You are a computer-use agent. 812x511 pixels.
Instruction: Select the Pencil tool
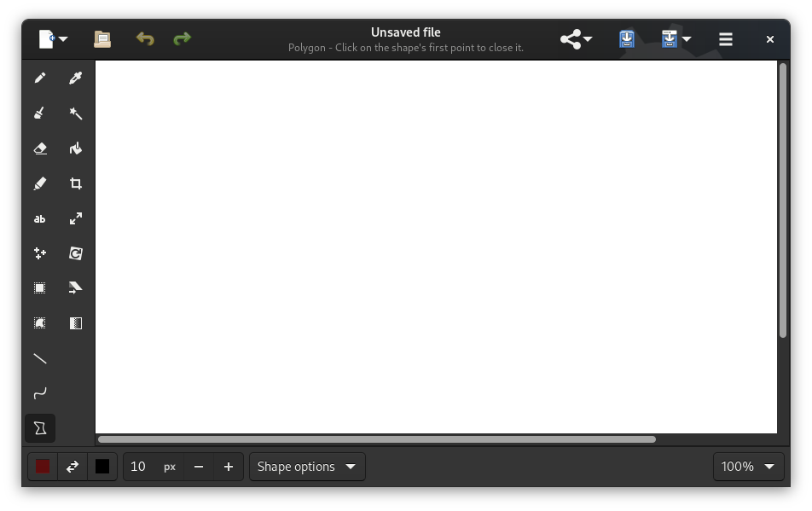(x=40, y=78)
